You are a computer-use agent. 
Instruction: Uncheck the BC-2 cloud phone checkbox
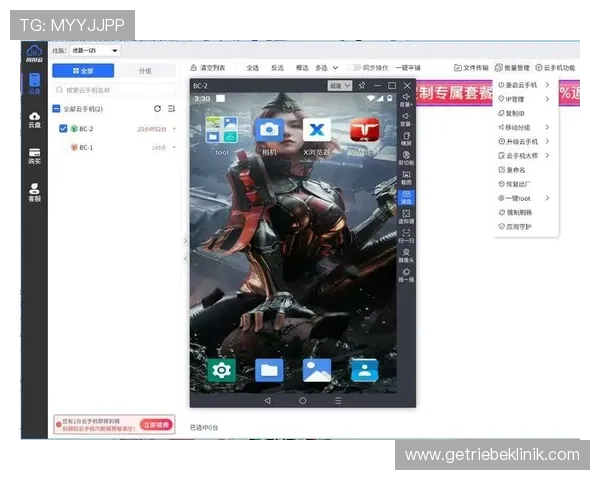(63, 128)
